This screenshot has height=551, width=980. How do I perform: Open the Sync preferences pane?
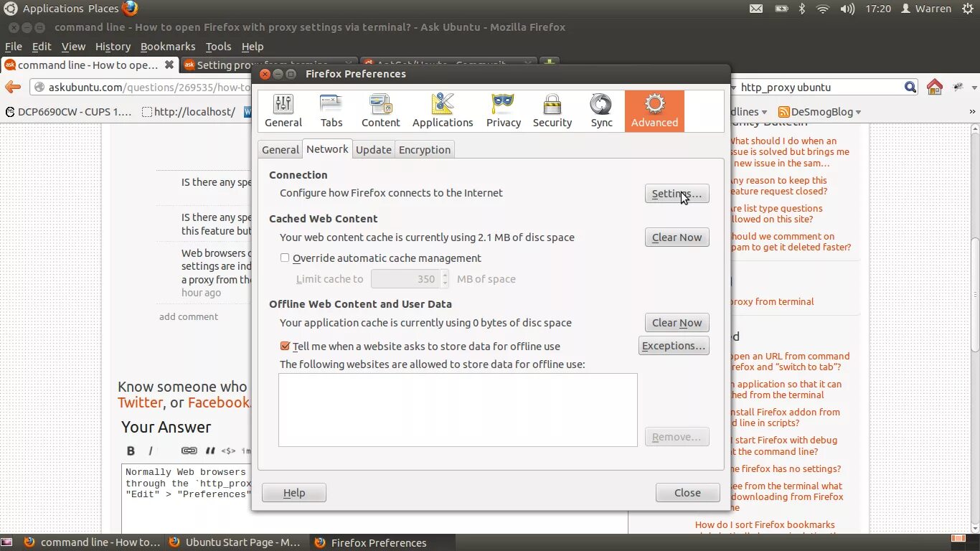click(x=601, y=111)
